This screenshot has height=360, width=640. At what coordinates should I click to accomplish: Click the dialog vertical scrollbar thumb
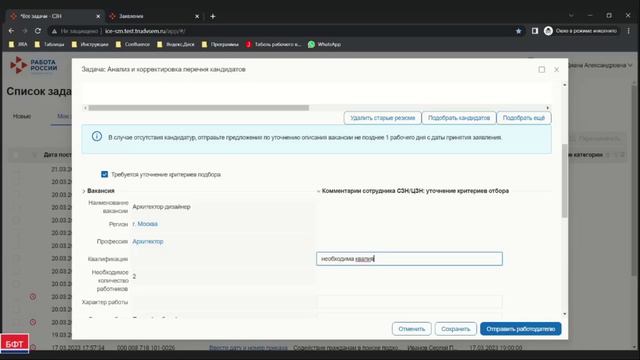pyautogui.click(x=564, y=181)
